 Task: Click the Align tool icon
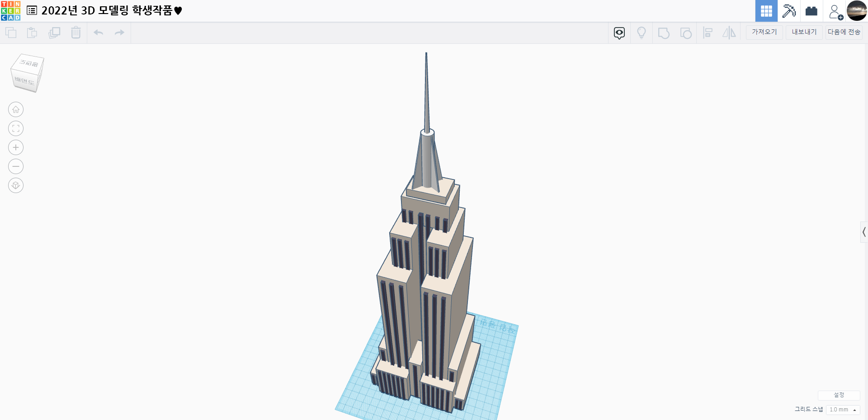click(x=708, y=33)
